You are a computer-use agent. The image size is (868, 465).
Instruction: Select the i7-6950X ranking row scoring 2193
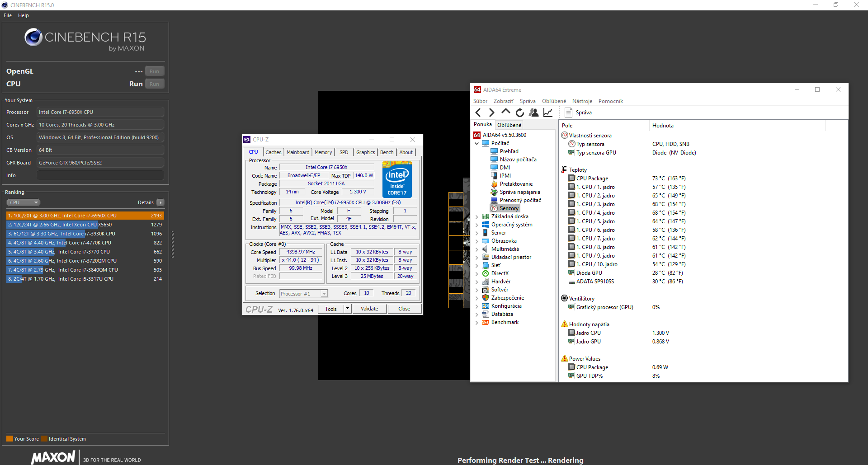pos(85,216)
